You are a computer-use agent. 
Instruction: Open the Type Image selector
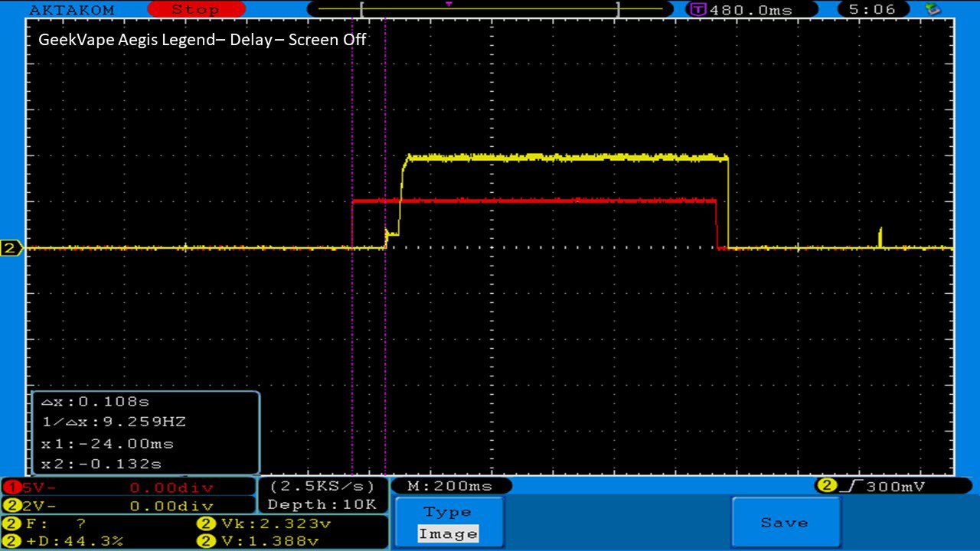pos(449,523)
